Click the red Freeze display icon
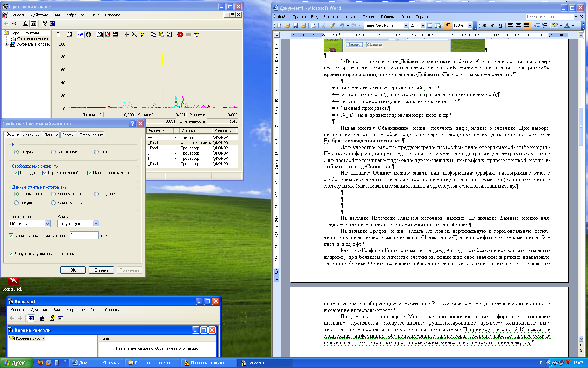 pyautogui.click(x=180, y=34)
